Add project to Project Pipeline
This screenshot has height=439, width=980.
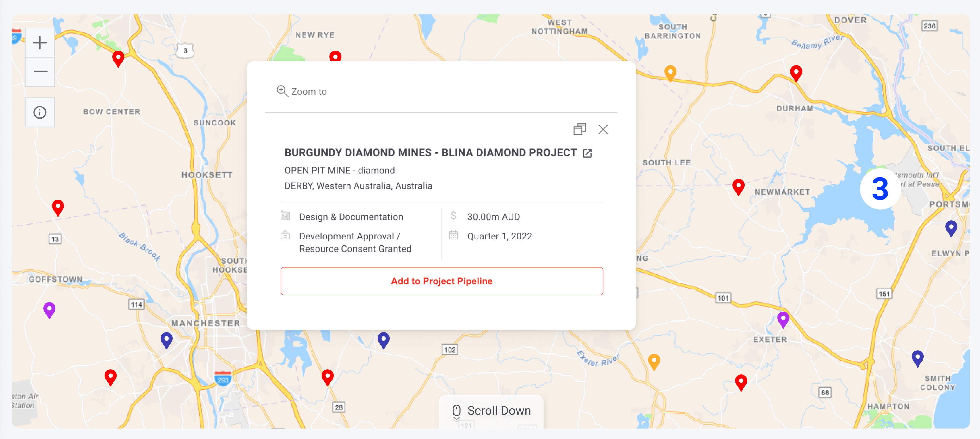point(441,281)
